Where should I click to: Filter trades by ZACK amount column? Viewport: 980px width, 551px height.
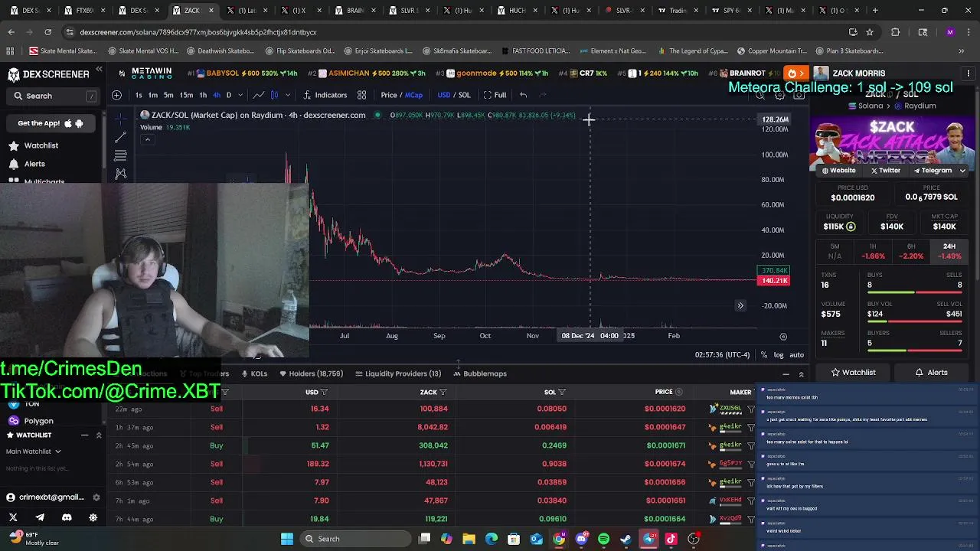pos(443,393)
